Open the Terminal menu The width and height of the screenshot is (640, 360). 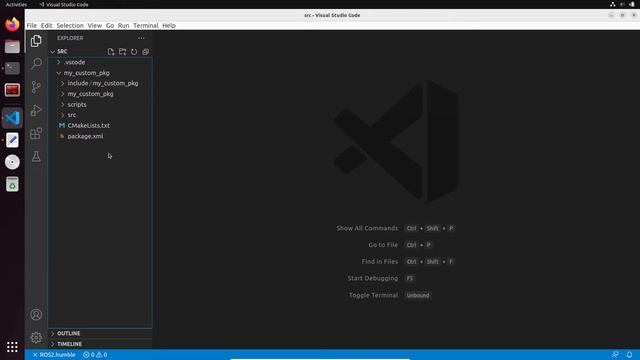click(146, 25)
